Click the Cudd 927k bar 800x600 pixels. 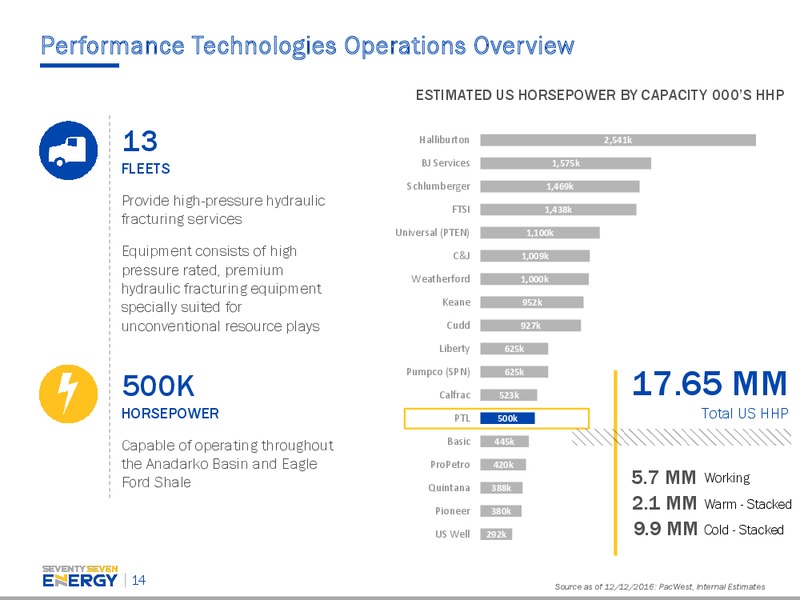click(531, 326)
